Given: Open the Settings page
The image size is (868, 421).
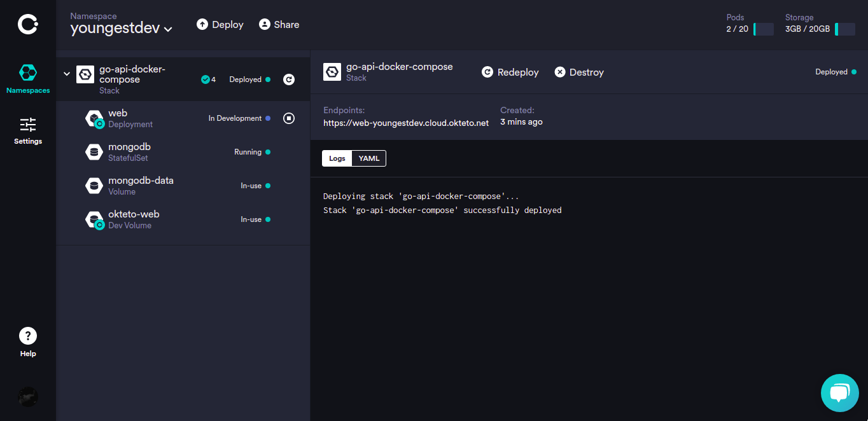Looking at the screenshot, I should [28, 131].
